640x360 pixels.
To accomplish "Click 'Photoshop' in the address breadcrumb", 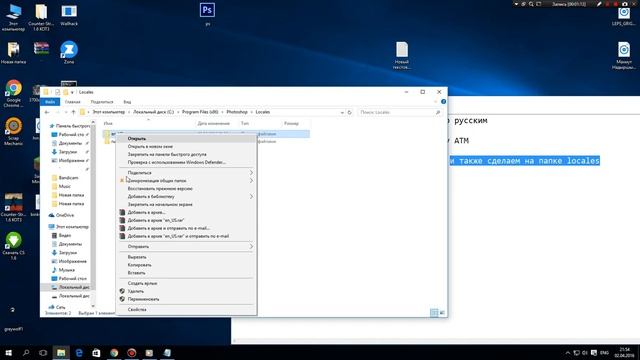I will (237, 112).
